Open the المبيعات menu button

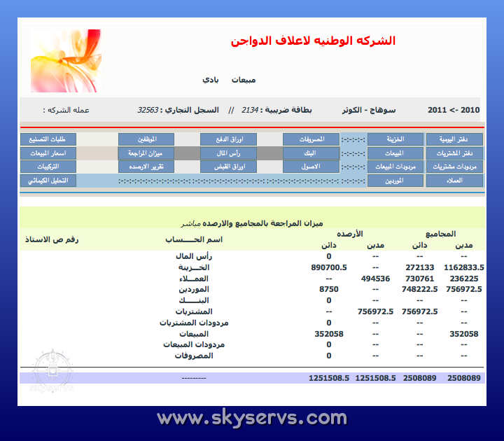(x=395, y=153)
